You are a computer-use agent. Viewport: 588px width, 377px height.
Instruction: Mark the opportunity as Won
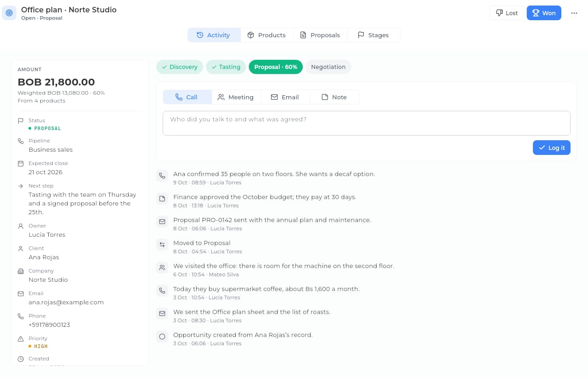pos(544,13)
